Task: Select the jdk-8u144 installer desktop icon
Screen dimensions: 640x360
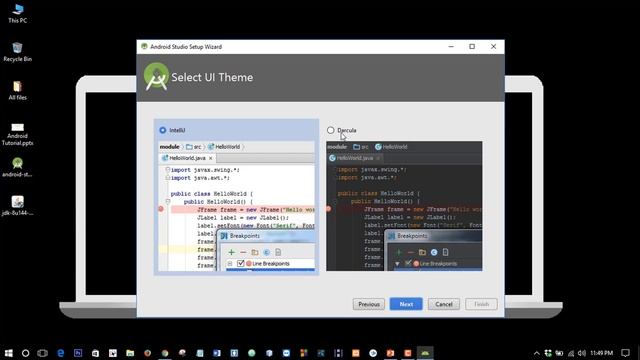Action: (18, 205)
